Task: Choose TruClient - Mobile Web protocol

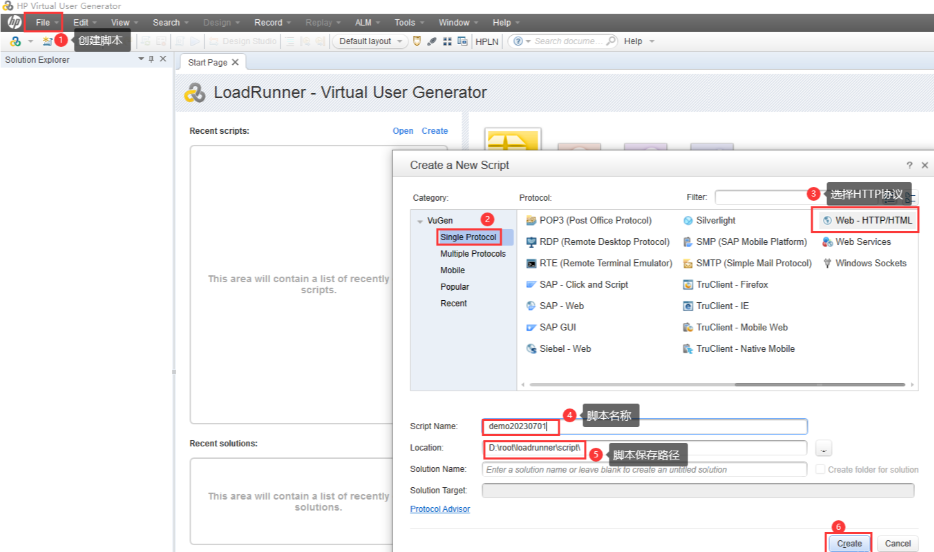Action: click(736, 328)
